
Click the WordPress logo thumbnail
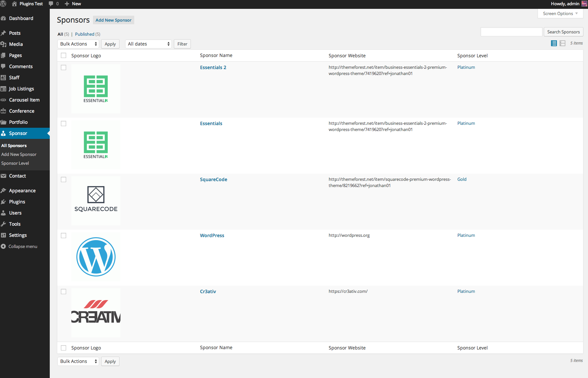pos(96,257)
